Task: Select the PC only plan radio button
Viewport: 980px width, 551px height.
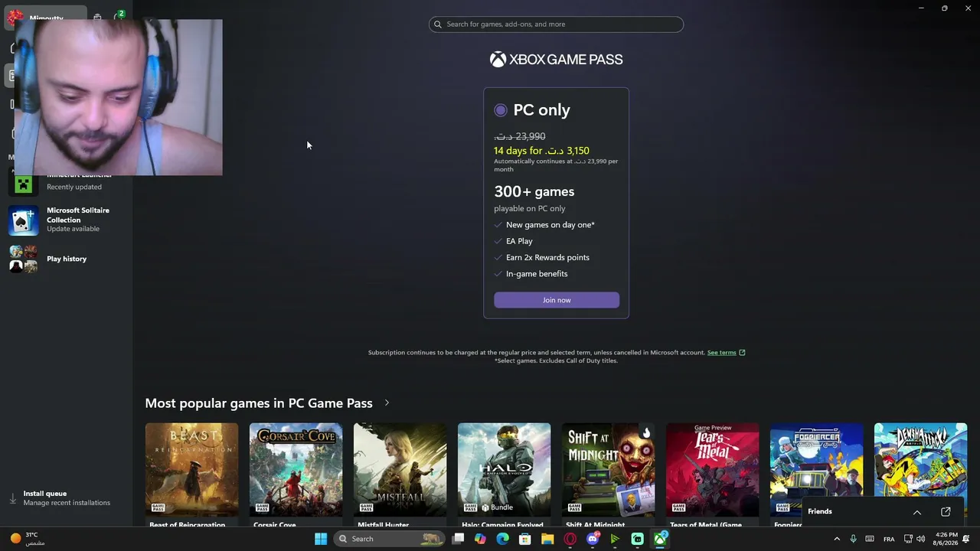Action: tap(501, 110)
